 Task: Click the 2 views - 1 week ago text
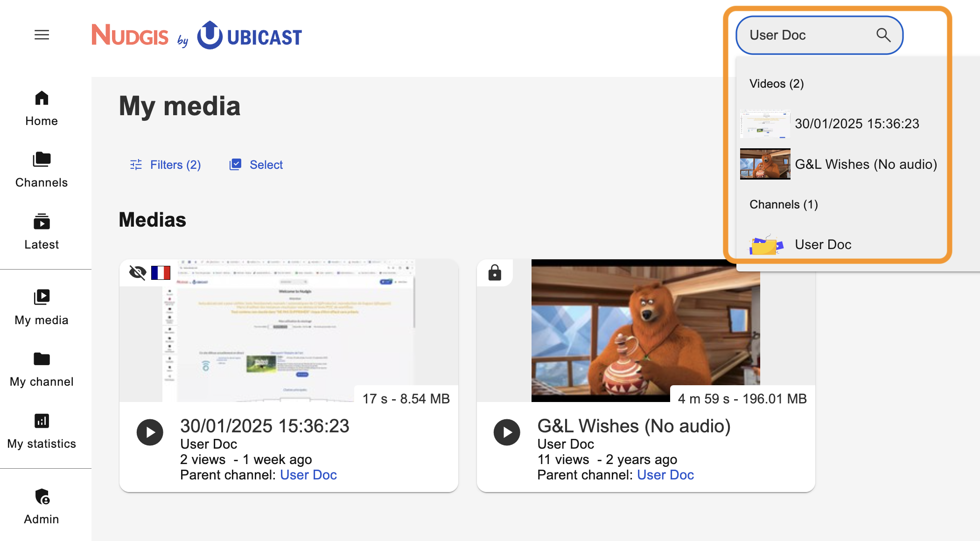click(x=246, y=459)
